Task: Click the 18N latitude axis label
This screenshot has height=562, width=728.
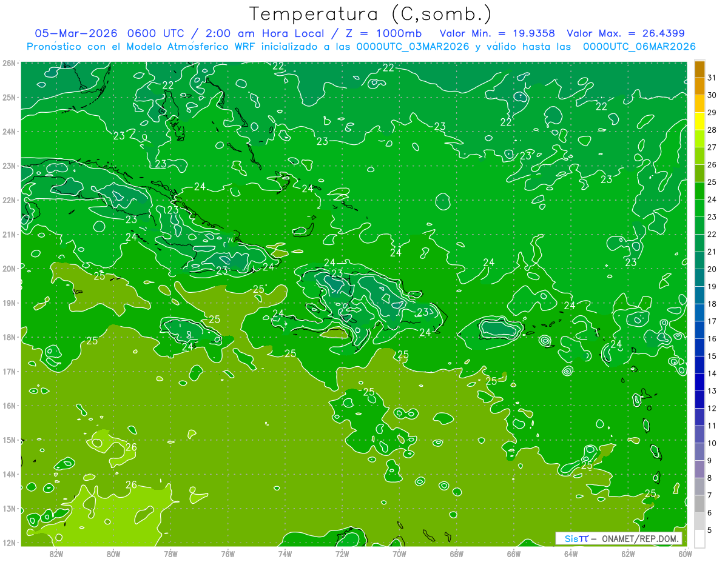Action: click(9, 337)
